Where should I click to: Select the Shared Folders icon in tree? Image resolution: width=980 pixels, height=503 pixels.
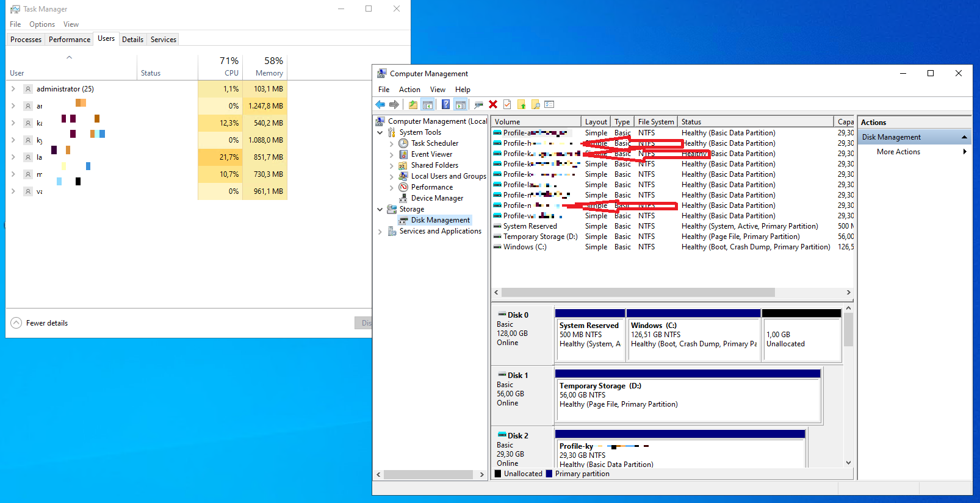click(x=403, y=165)
